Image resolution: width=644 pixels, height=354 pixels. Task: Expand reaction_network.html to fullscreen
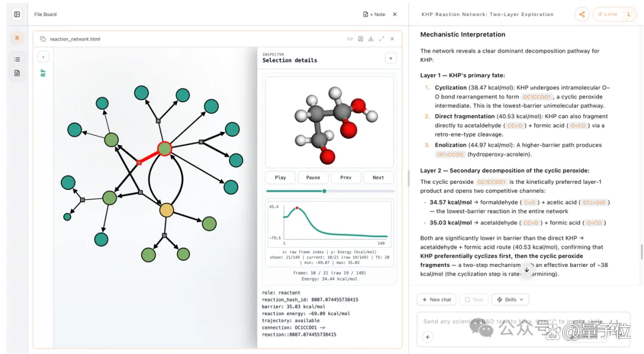click(x=382, y=39)
